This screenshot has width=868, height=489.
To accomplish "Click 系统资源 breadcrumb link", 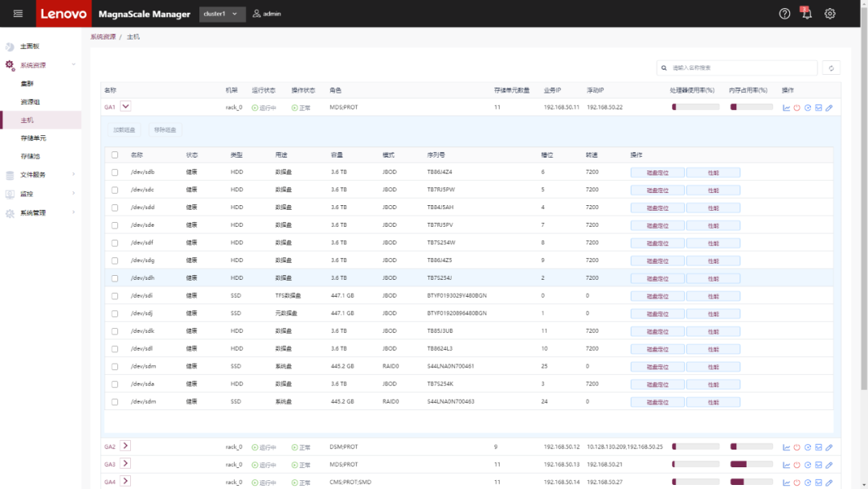I will tap(103, 36).
